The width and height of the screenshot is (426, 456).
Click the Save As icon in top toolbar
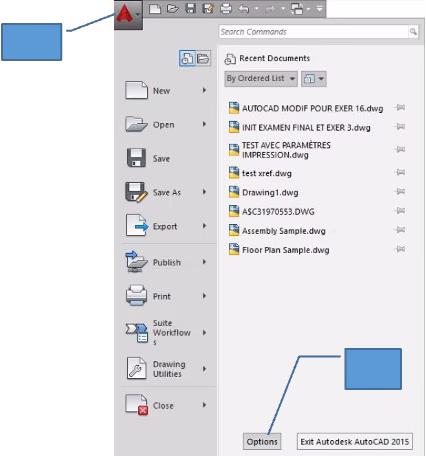click(208, 8)
